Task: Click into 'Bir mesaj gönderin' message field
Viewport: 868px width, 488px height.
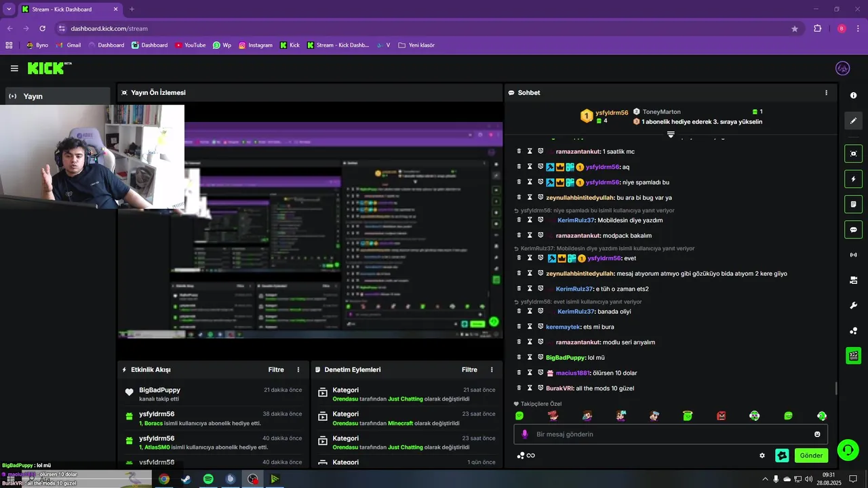Action: pos(671,434)
